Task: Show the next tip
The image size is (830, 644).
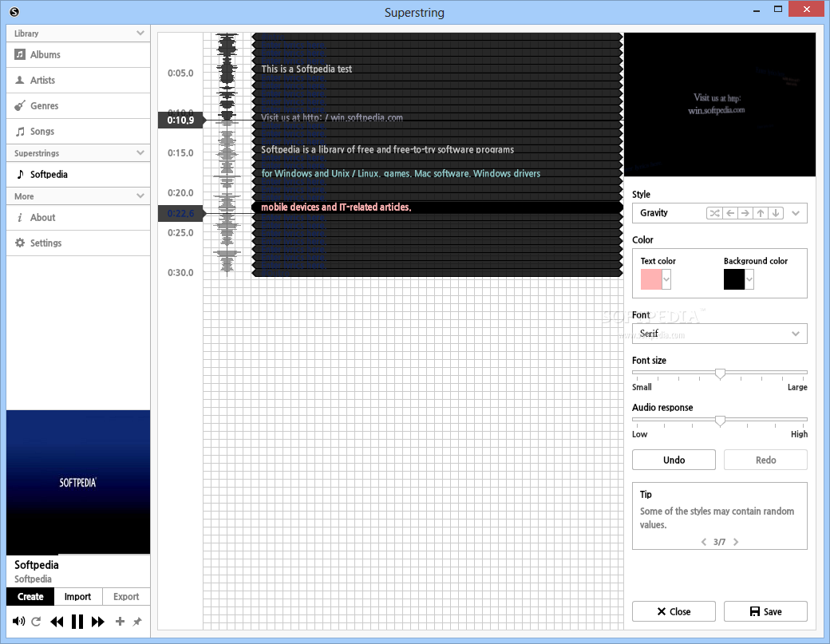Action: [736, 542]
